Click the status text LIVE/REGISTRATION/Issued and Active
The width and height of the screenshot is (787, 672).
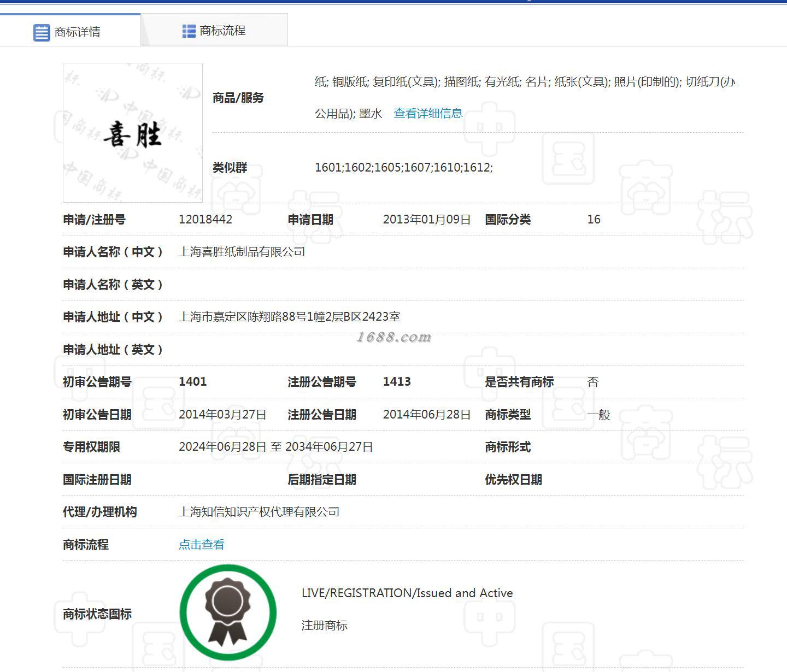tap(407, 593)
